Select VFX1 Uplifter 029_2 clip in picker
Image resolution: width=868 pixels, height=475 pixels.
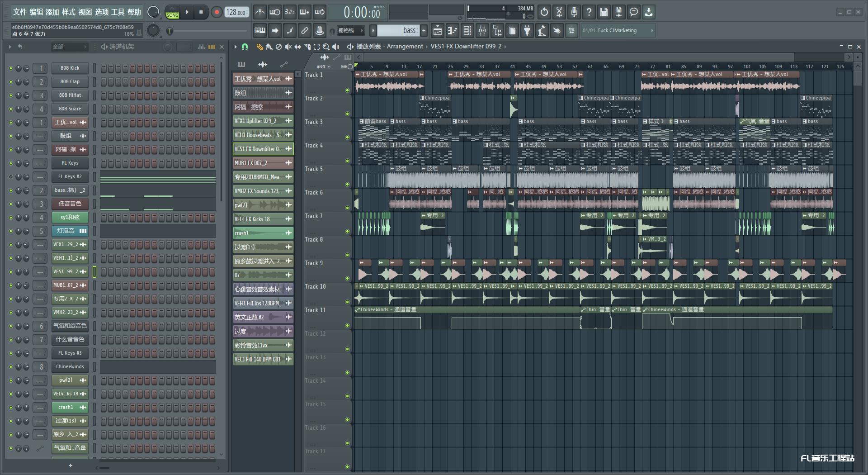click(263, 121)
